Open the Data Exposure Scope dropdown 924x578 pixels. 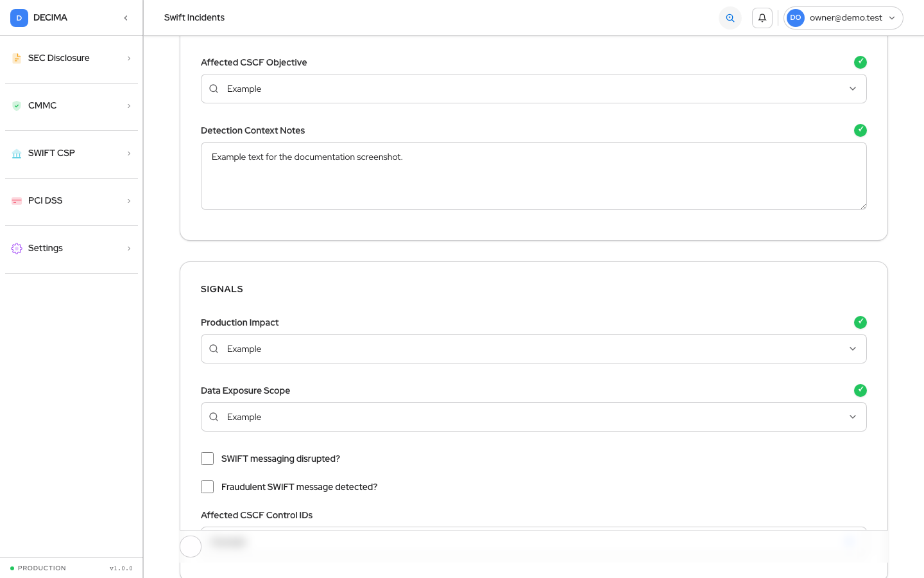click(534, 417)
